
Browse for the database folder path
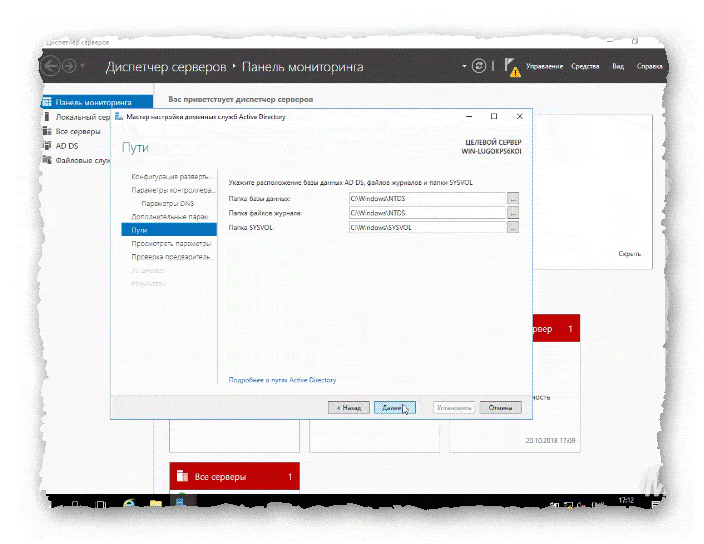click(513, 199)
